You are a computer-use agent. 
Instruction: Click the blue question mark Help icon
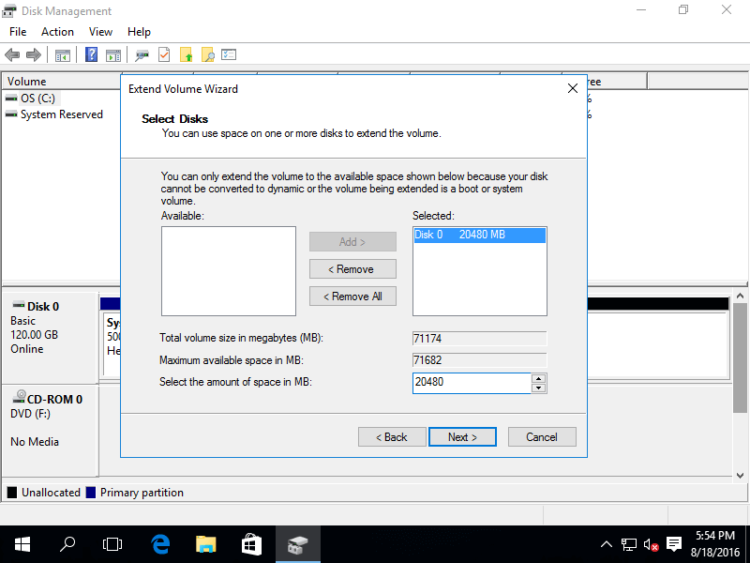coord(92,55)
